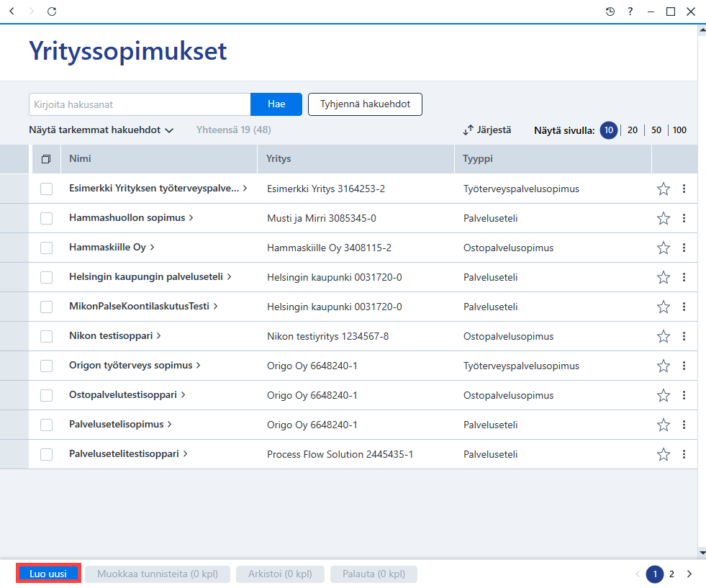Click the history clock icon in title bar

[610, 12]
